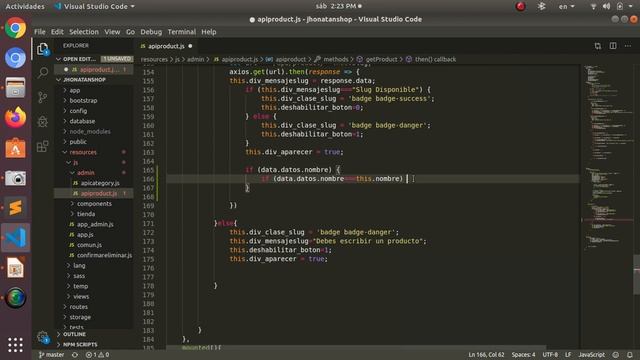Change JavaScript language mode
The width and height of the screenshot is (640, 360).
[591, 355]
